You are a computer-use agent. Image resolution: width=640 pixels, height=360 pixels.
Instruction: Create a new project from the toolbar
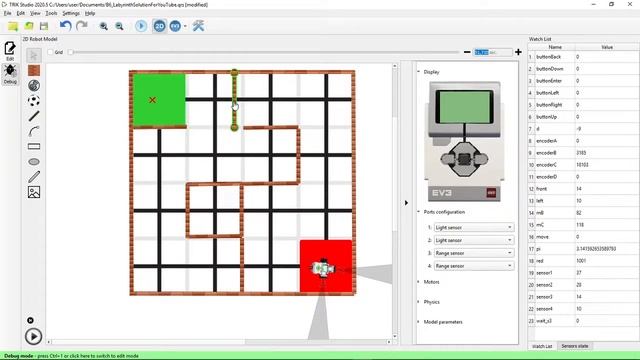13,27
